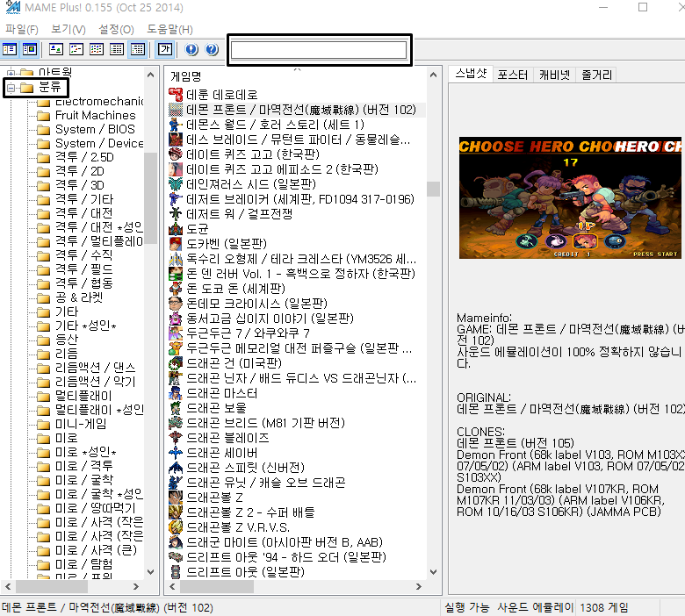Select 드래곤 보울 in the game list

[216, 408]
